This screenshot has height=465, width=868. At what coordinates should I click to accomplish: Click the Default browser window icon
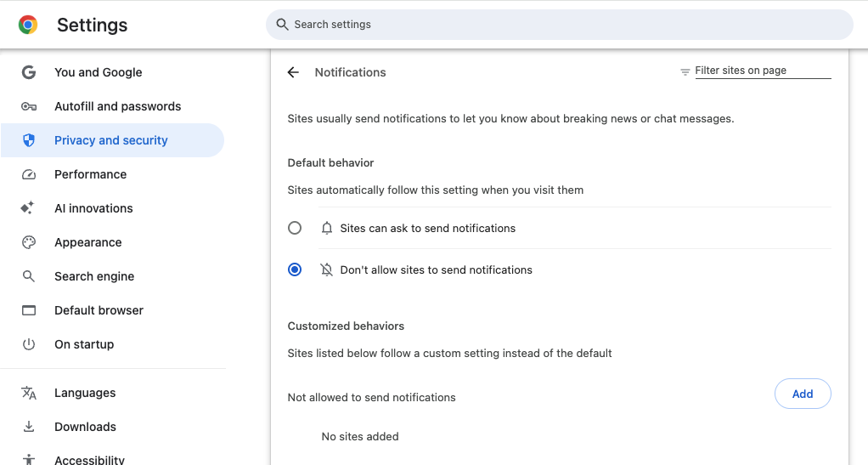(x=29, y=310)
